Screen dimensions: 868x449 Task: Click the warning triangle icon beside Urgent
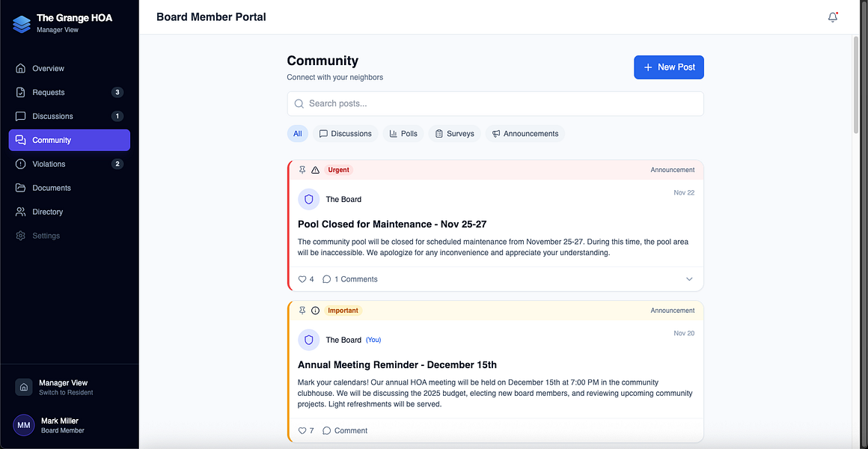click(x=316, y=170)
